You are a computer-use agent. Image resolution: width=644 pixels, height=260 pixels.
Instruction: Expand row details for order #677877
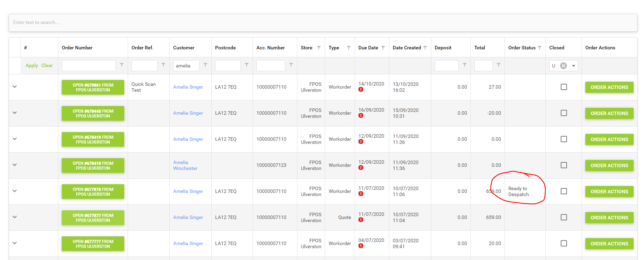[x=15, y=217]
